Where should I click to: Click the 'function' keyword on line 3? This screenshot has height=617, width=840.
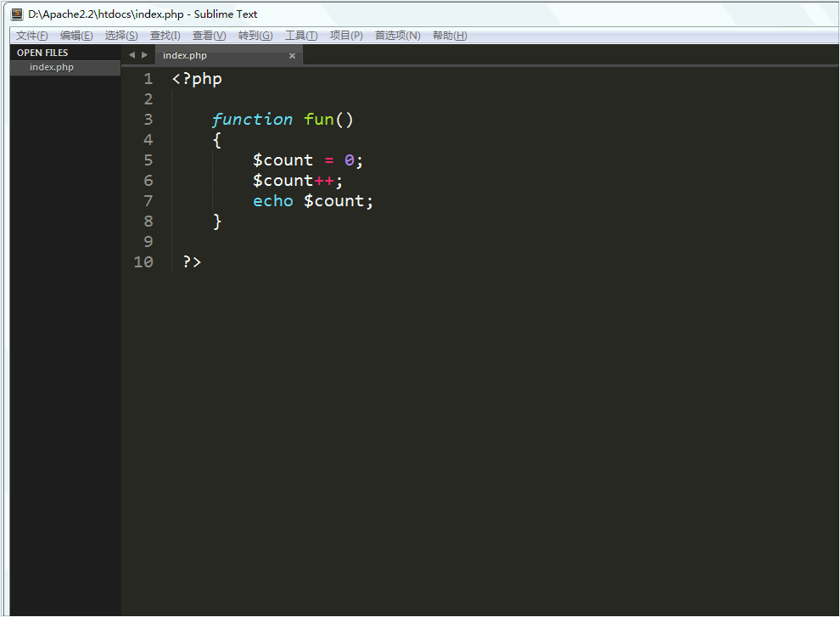click(x=252, y=119)
